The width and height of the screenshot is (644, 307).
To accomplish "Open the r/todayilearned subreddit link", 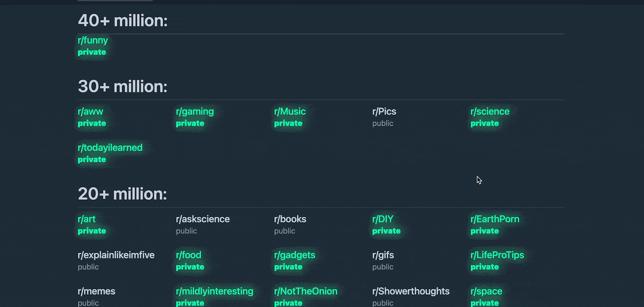I will 110,147.
